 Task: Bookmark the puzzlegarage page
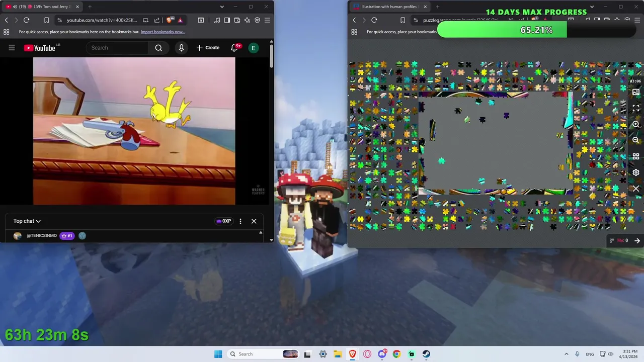pos(403,20)
